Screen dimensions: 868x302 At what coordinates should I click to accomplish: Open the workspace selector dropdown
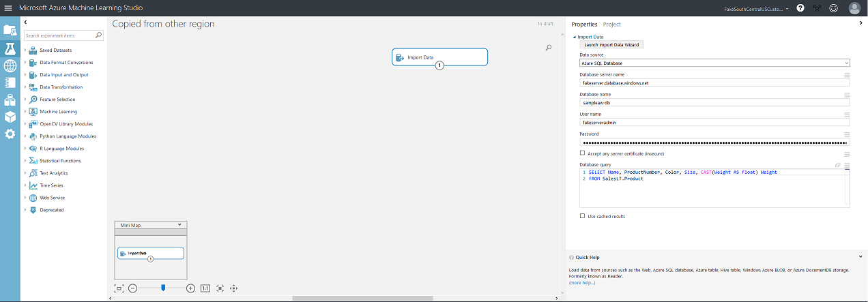coord(756,9)
